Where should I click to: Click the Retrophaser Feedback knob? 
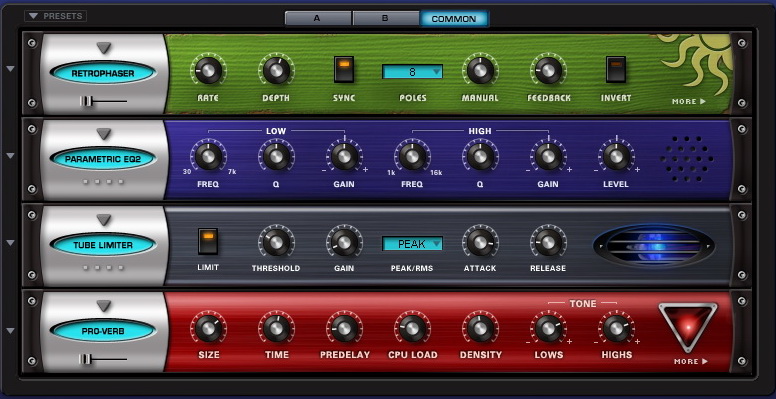548,70
